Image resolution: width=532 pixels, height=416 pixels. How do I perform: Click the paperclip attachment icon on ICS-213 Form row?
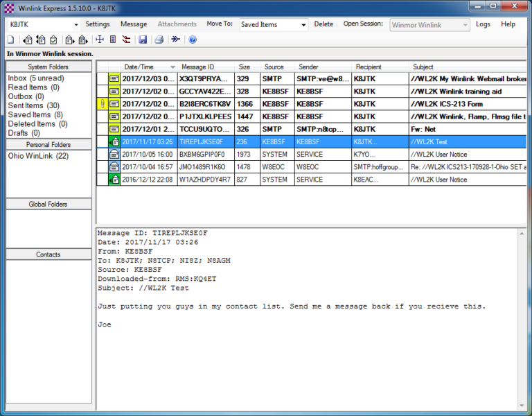coord(103,104)
